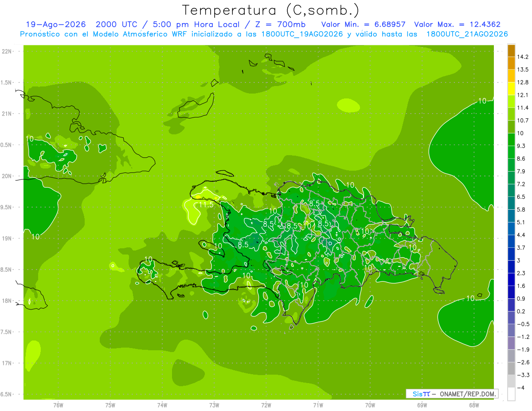Click the legend value "4.4"
The height and width of the screenshot is (411, 532).
(521, 235)
